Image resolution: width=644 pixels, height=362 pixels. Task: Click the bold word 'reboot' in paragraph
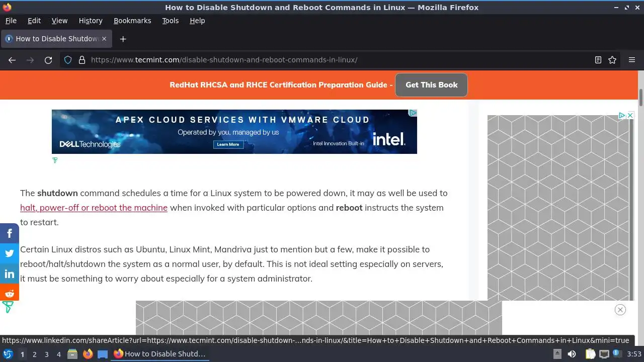point(349,208)
